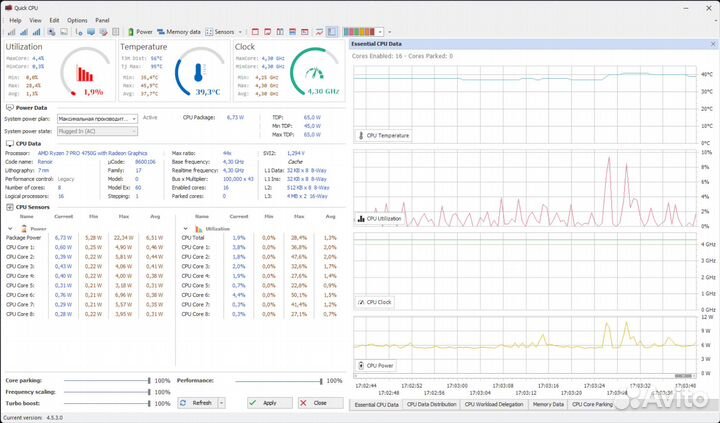Click the CPU Clock graph legend icon
Image resolution: width=720 pixels, height=423 pixels.
coord(361,302)
